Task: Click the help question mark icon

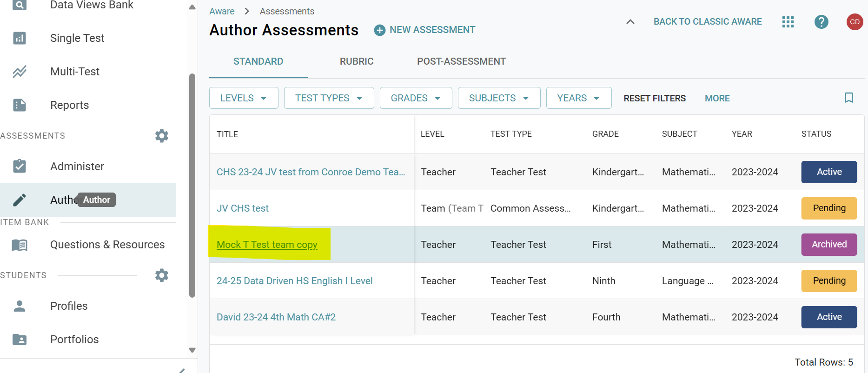Action: (821, 22)
